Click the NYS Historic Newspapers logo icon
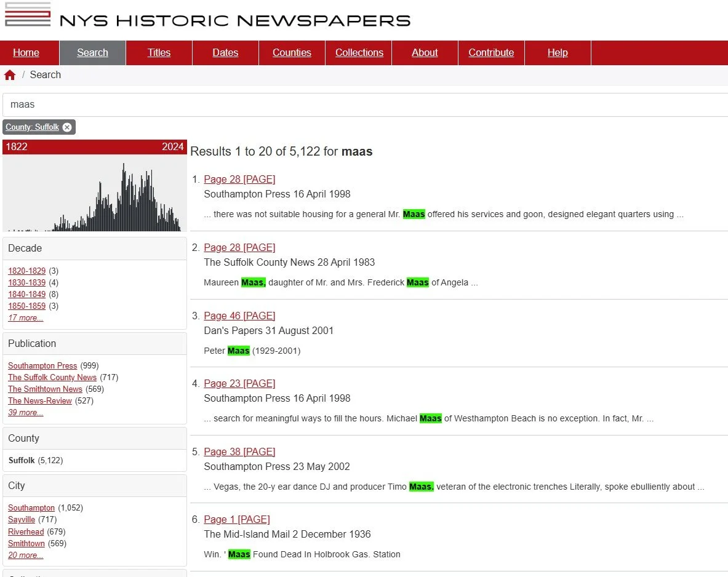Screen dimensions: 728x577 click(28, 14)
